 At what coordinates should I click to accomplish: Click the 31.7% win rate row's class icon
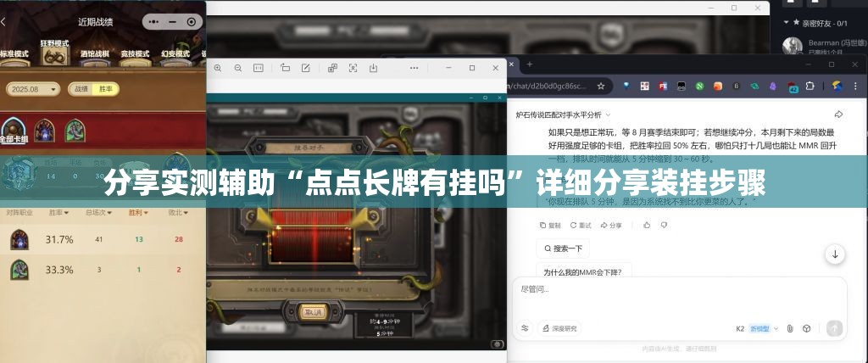click(19, 239)
